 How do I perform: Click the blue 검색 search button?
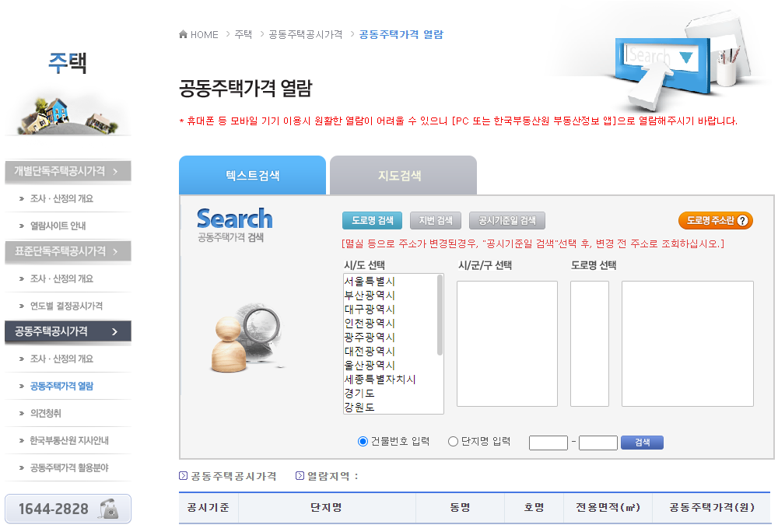point(641,442)
